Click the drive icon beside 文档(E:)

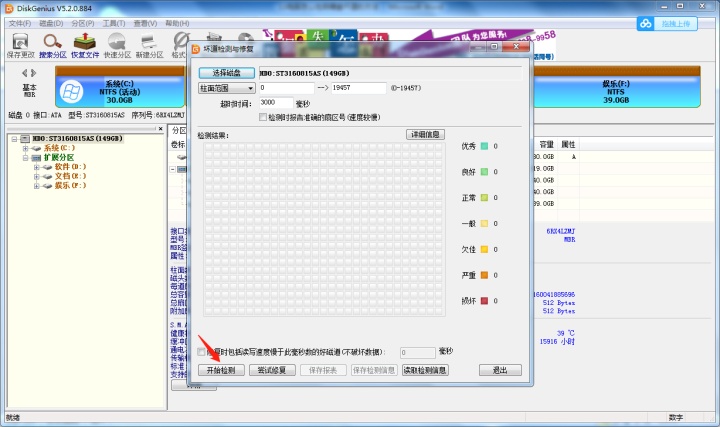tap(47, 176)
